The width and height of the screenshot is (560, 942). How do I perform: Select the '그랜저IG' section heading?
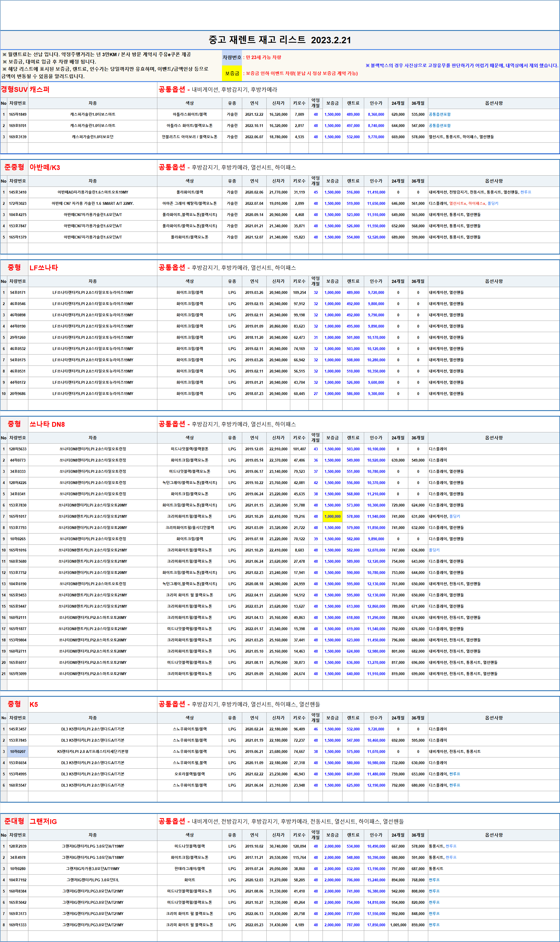point(43,821)
